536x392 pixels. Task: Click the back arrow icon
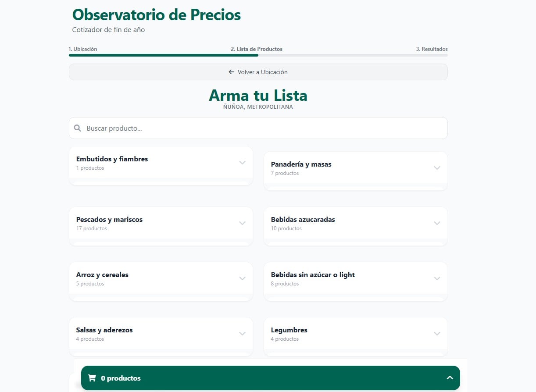click(x=232, y=72)
